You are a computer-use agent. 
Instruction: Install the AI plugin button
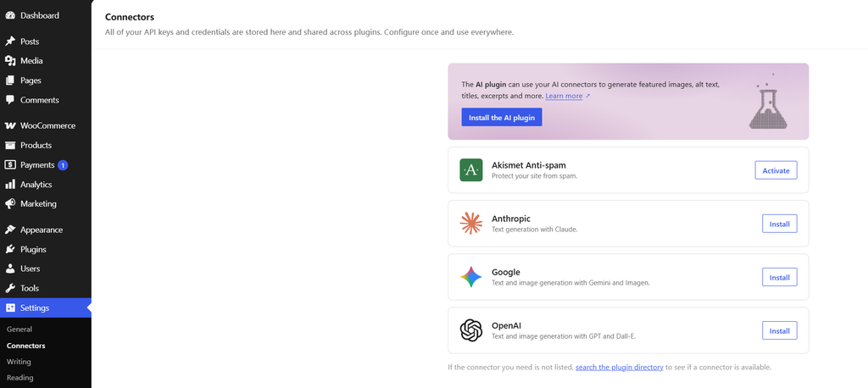pos(502,118)
